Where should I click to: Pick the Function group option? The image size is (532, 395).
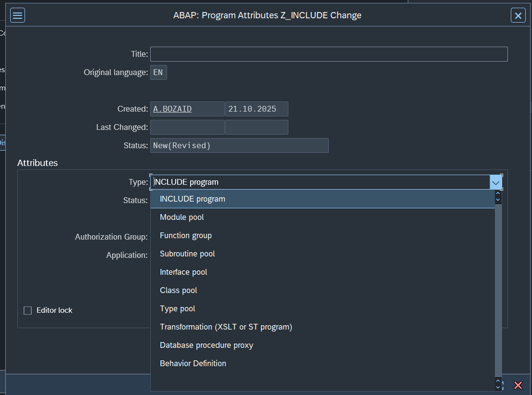click(186, 236)
